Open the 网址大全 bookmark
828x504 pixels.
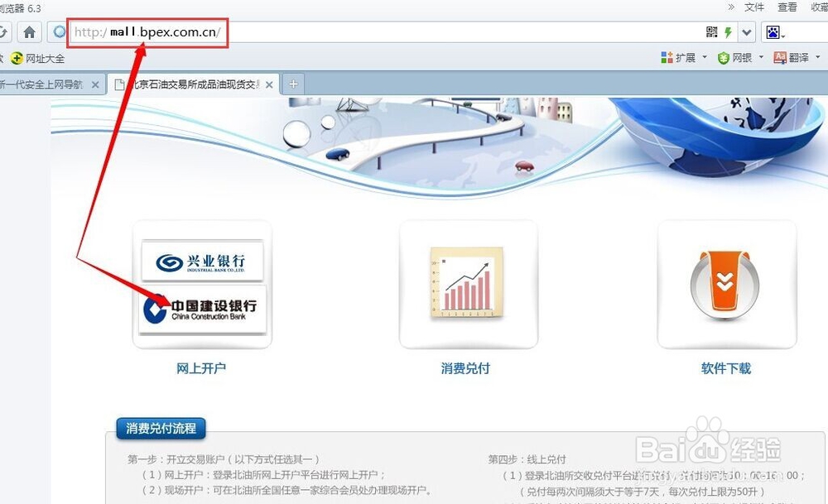coord(37,58)
